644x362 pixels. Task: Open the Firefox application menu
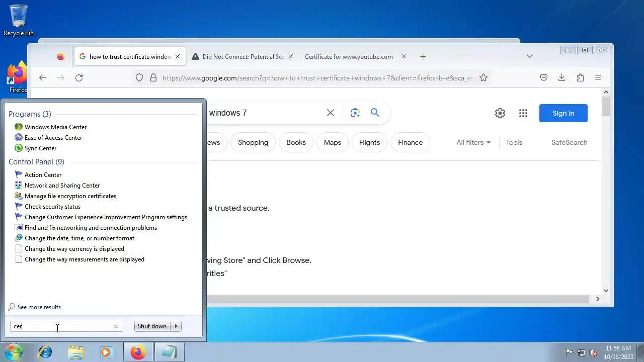598,77
